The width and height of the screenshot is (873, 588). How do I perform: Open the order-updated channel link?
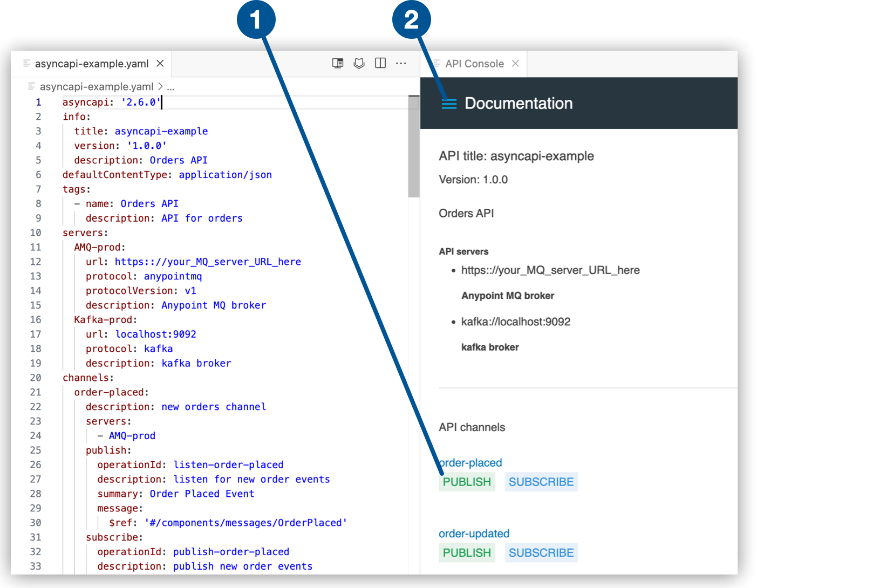coord(473,534)
